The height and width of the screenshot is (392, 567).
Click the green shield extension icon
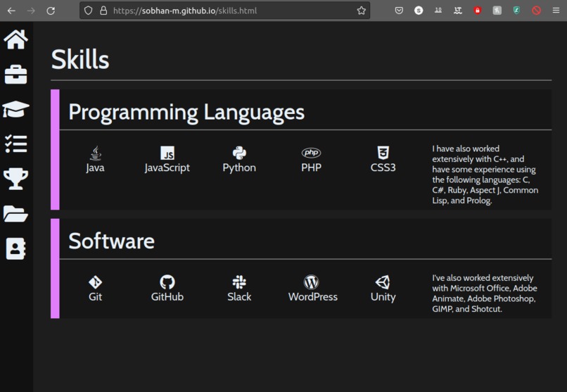pyautogui.click(x=517, y=11)
